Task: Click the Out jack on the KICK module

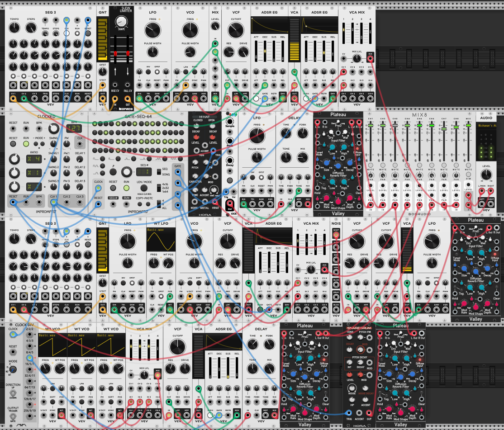Action: tap(229, 203)
